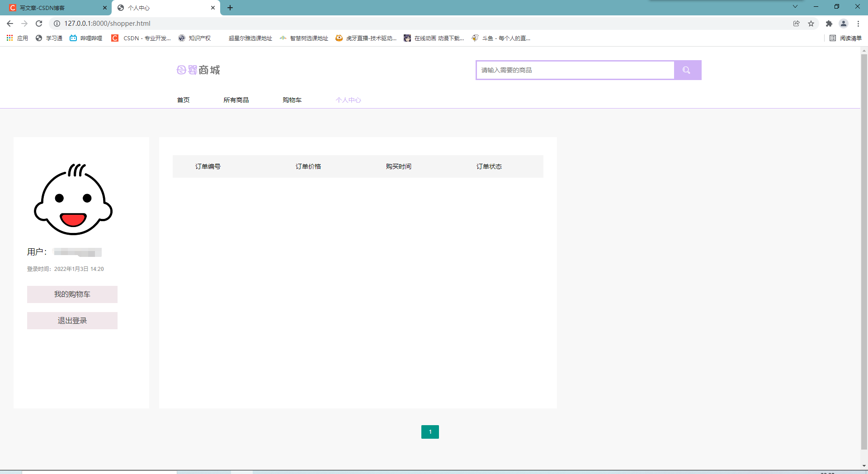Navigate to 所有商品 in the menu
The image size is (868, 474).
coord(236,100)
